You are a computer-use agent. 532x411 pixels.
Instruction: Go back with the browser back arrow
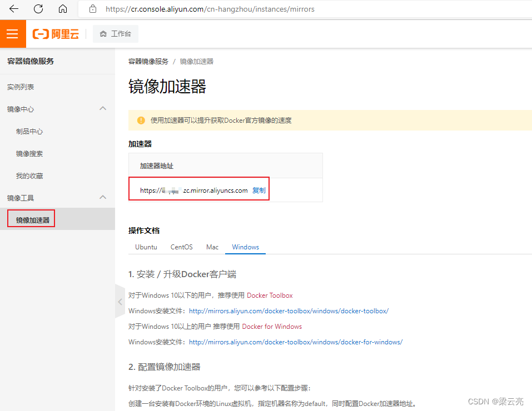click(x=14, y=9)
